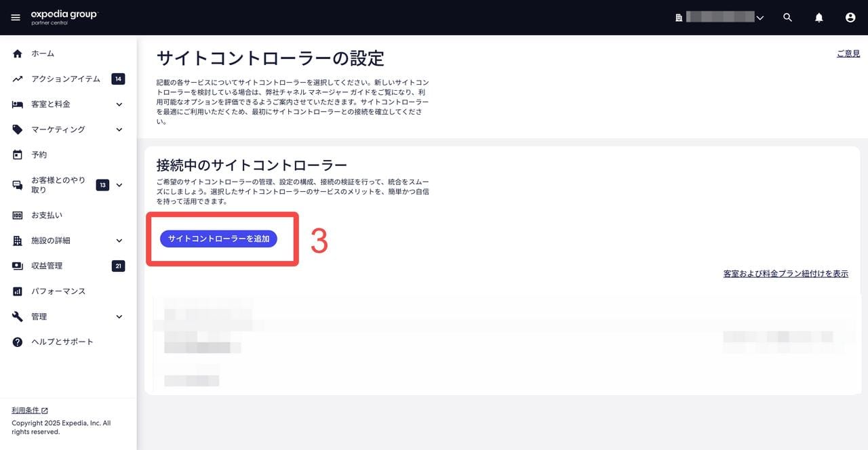Click the ホーム house icon
This screenshot has height=450, width=868.
point(18,54)
